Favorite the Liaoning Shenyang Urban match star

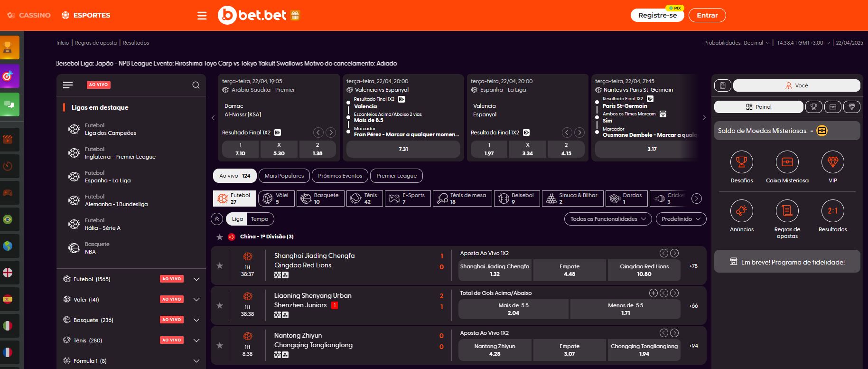pos(220,305)
